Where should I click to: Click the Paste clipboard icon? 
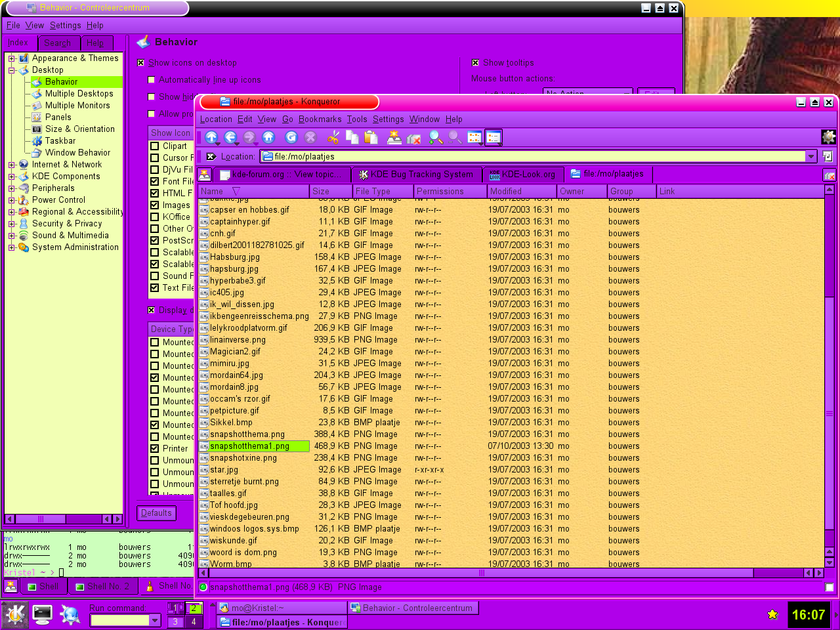(x=371, y=137)
